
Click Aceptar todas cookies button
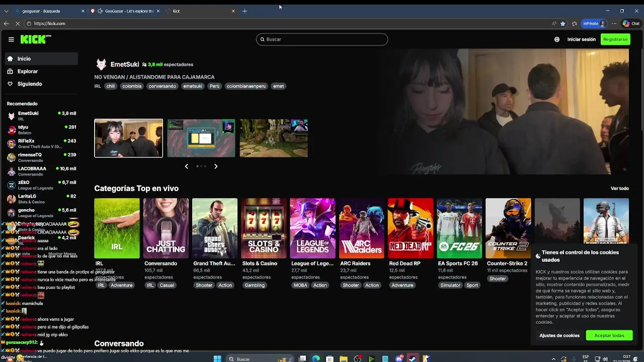click(x=609, y=335)
